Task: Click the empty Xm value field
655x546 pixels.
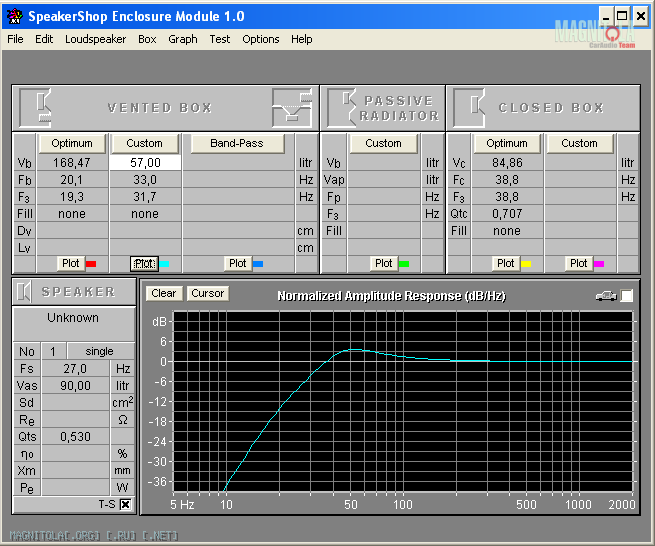Action: click(75, 471)
